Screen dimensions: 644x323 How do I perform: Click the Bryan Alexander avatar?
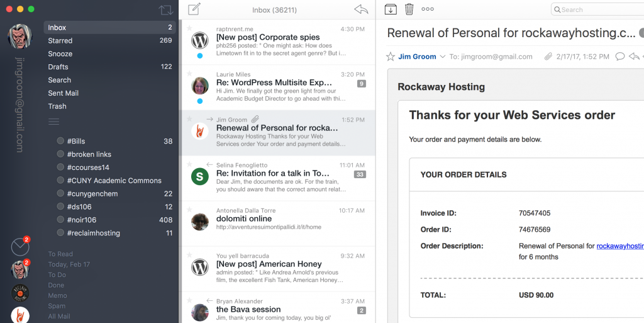(200, 312)
